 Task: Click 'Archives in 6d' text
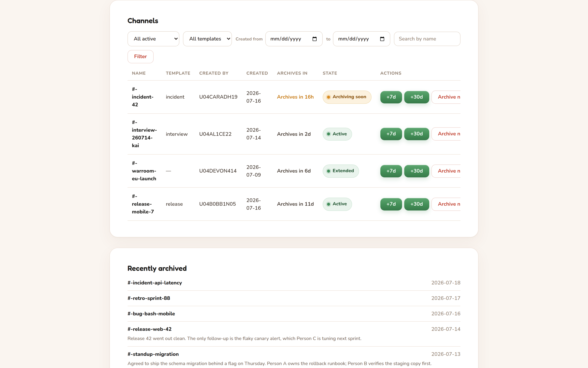point(294,171)
